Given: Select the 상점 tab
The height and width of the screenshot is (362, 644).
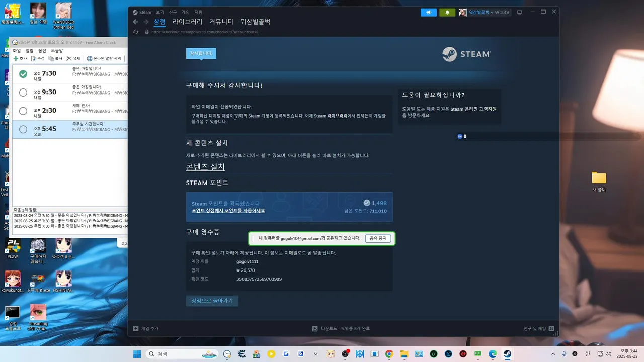Looking at the screenshot, I should (159, 22).
